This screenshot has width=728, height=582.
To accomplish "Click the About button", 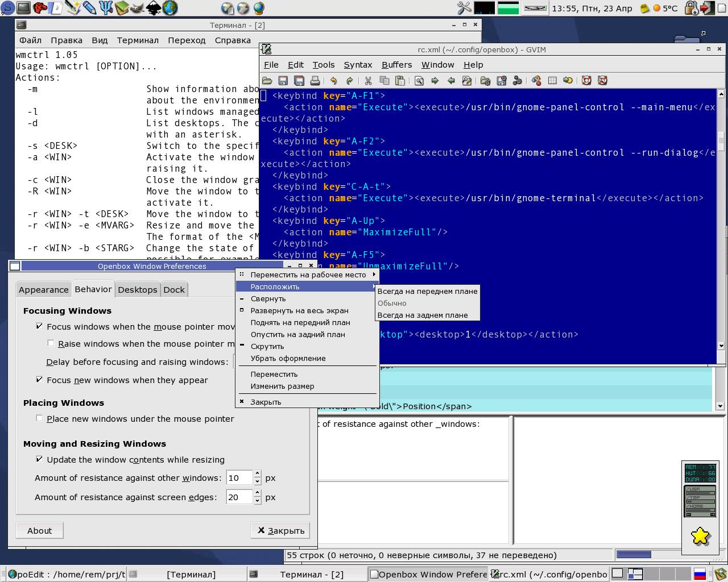I will click(39, 530).
